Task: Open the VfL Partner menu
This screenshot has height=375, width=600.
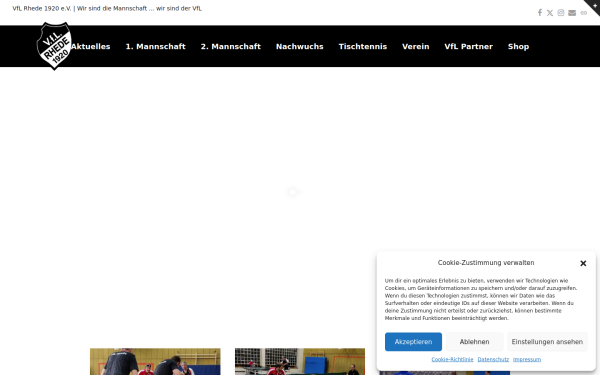Action: tap(469, 46)
